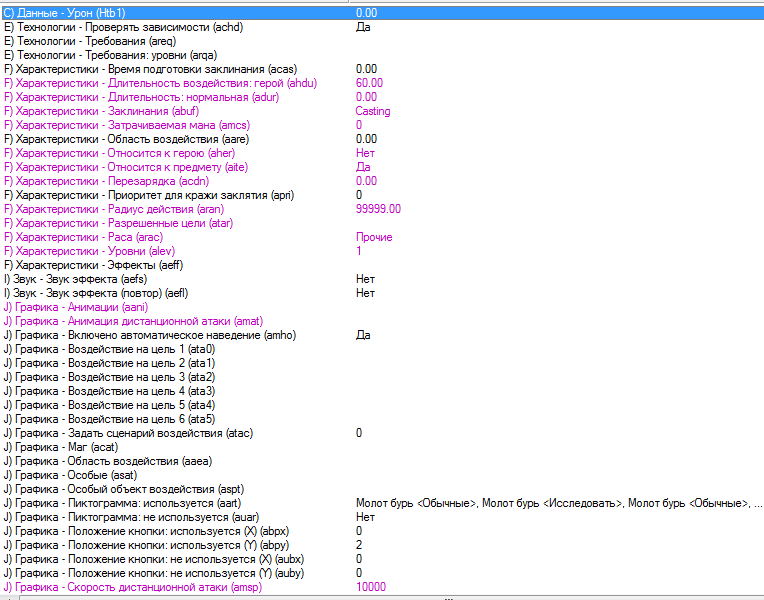The image size is (764, 600).
Task: Select 'Скорость дистанционной атаки (amsp)' row
Action: click(382, 588)
